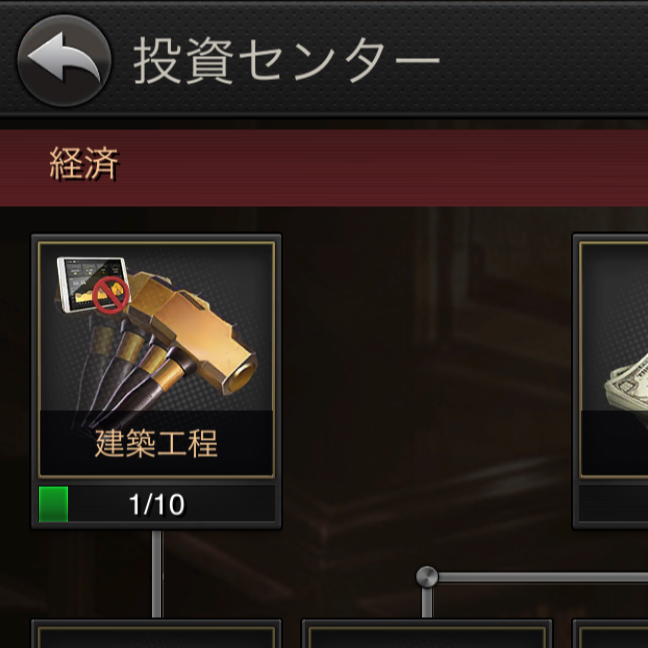Image resolution: width=648 pixels, height=648 pixels.
Task: Tap the 経済 category header
Action: pyautogui.click(x=84, y=164)
